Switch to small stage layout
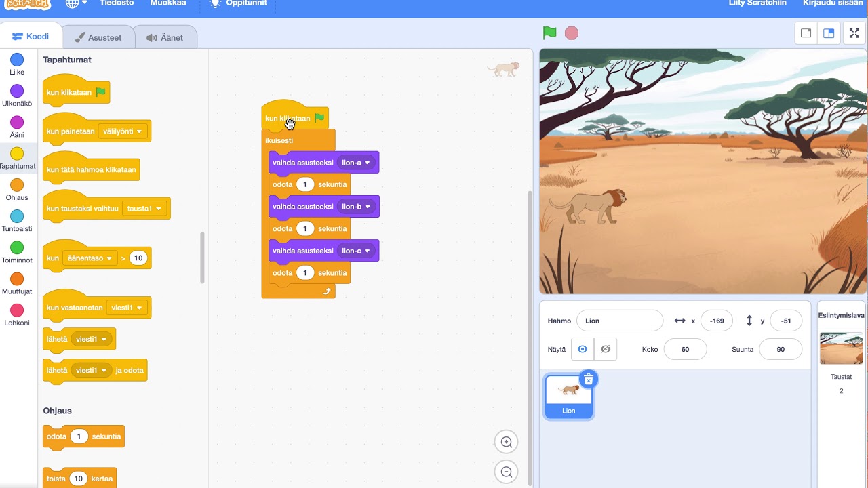 [806, 33]
